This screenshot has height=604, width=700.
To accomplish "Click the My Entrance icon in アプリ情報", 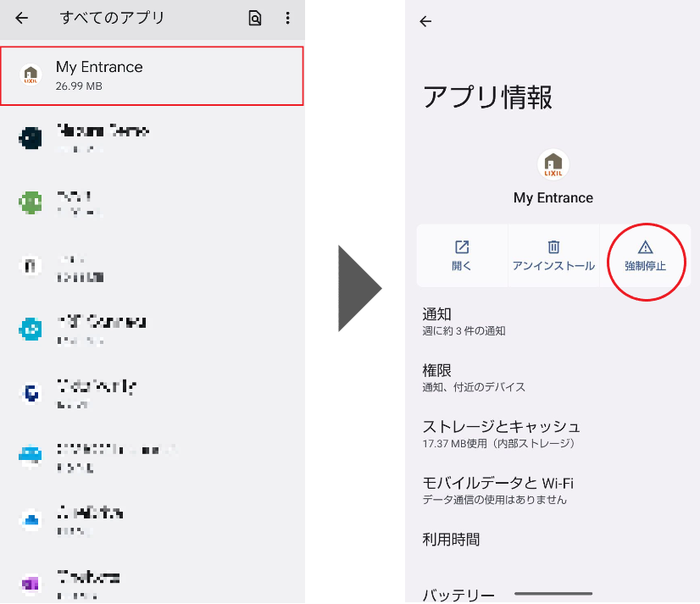I will (553, 164).
